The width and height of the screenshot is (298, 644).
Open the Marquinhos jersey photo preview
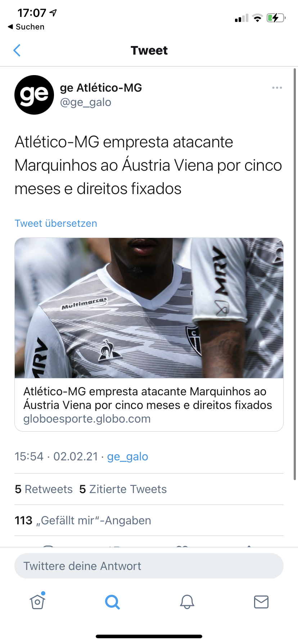(149, 308)
